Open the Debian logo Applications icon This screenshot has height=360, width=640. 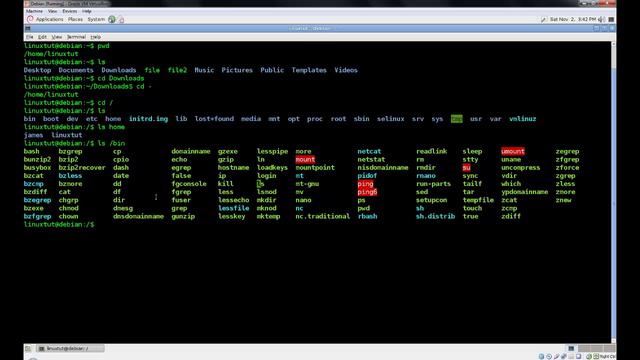[x=30, y=19]
